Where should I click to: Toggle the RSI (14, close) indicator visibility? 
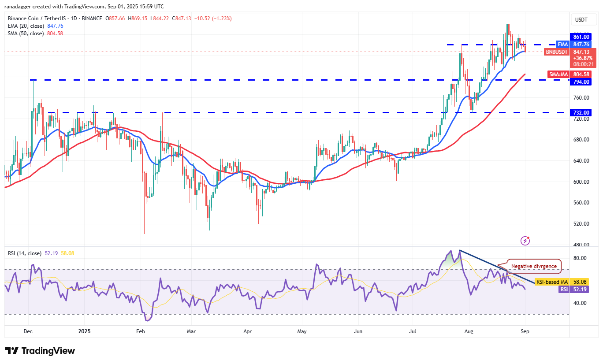coord(24,253)
